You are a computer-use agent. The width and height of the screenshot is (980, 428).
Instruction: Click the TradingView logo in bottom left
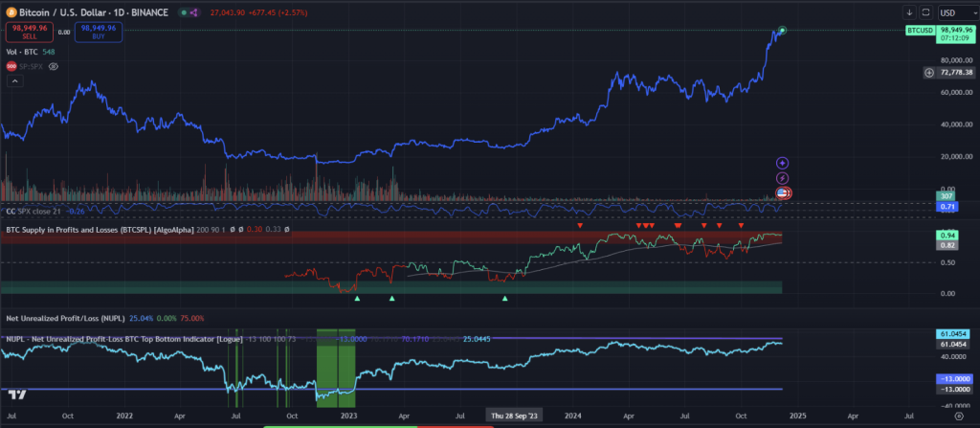coord(15,394)
